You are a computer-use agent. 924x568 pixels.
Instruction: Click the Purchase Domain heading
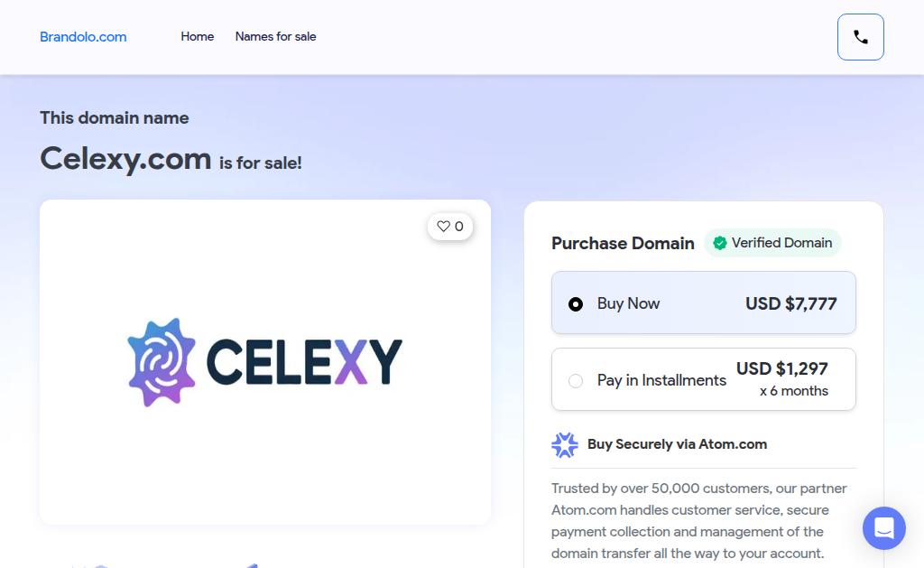623,243
